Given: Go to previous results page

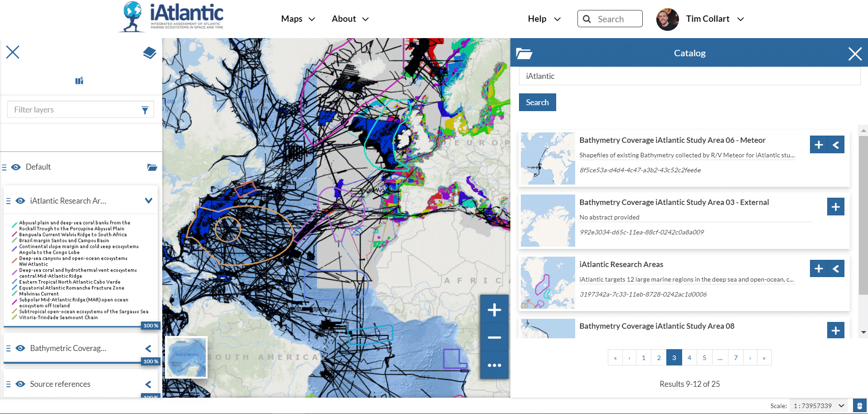Looking at the screenshot, I should pos(629,358).
